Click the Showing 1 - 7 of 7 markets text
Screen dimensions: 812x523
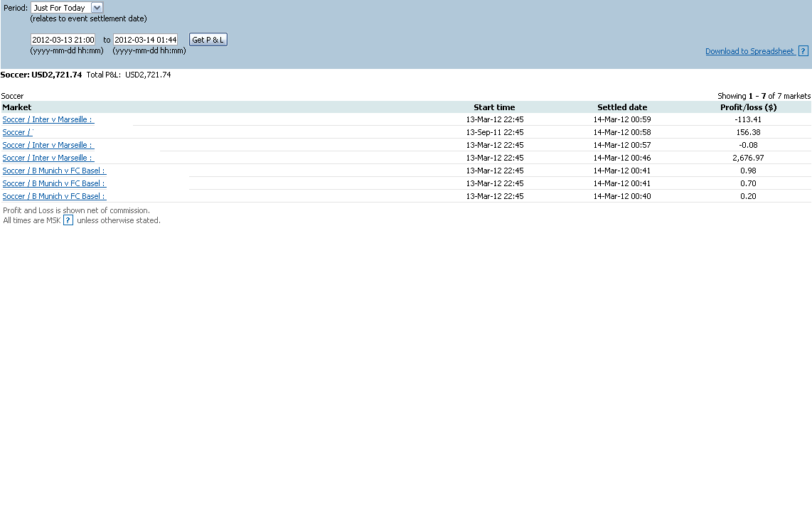(x=764, y=96)
